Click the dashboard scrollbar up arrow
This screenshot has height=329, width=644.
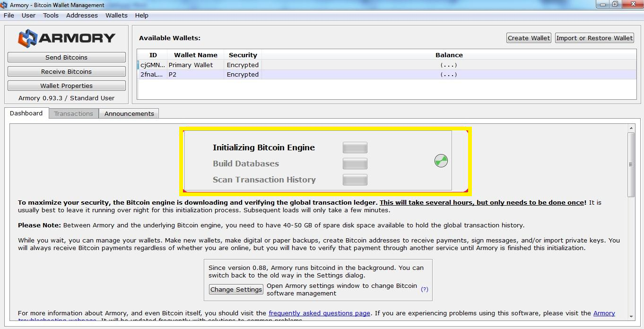click(631, 128)
